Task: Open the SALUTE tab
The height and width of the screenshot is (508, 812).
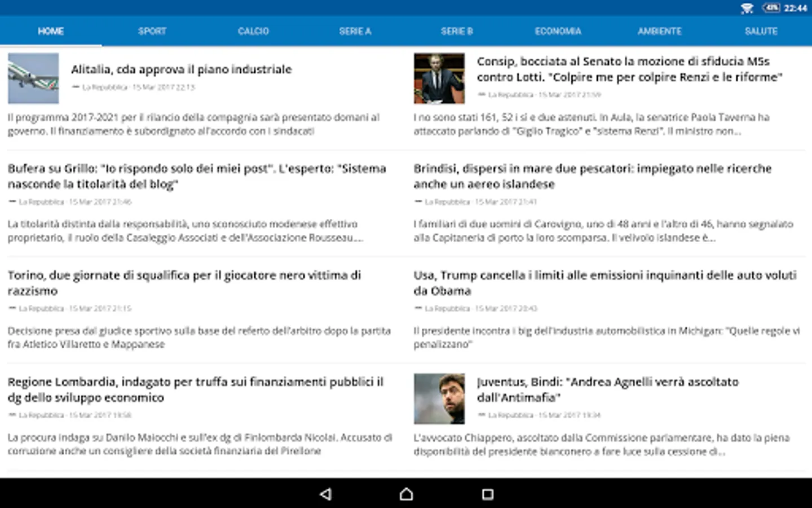Action: pos(761,31)
